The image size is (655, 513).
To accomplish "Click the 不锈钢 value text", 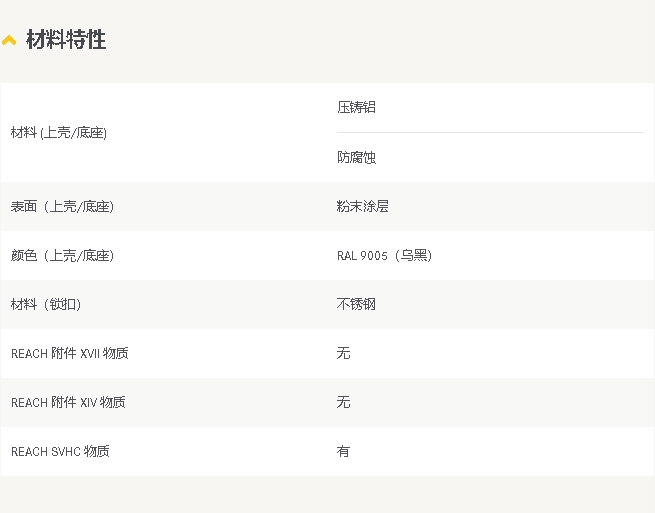I will pyautogui.click(x=356, y=304).
